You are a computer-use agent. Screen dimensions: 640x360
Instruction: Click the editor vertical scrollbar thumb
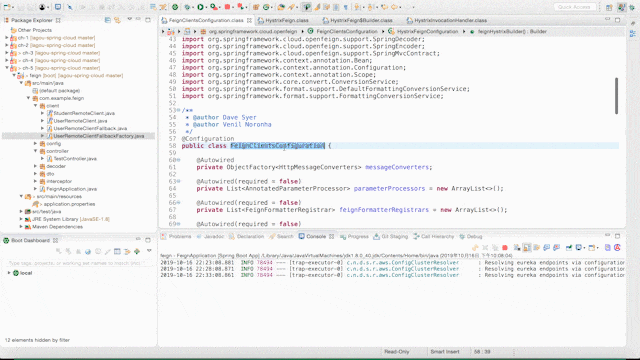[x=616, y=96]
